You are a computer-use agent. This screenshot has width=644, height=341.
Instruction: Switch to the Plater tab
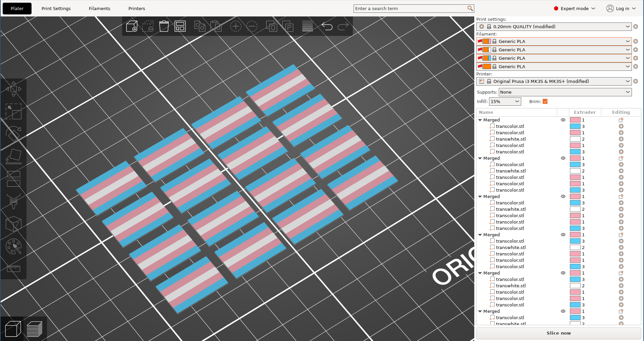coord(17,8)
